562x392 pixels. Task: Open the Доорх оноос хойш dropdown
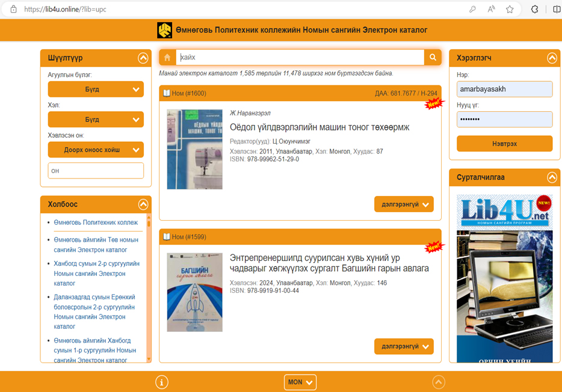96,150
